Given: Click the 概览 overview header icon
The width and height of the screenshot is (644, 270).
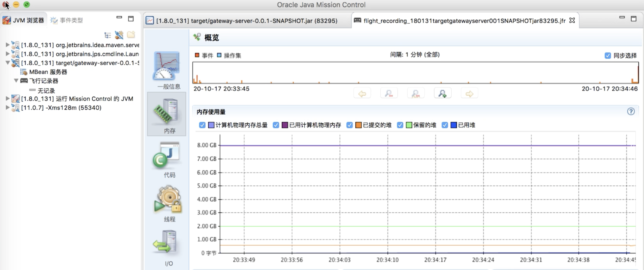Looking at the screenshot, I should (197, 37).
